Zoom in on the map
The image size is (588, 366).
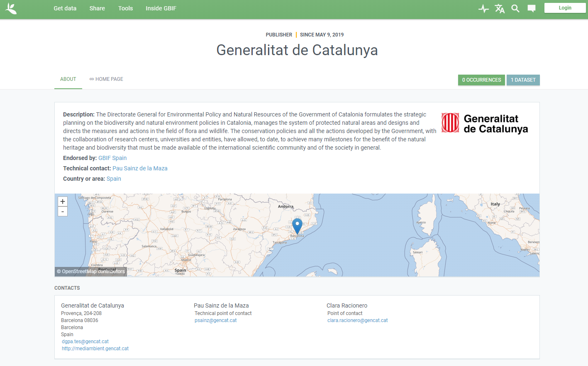point(63,201)
